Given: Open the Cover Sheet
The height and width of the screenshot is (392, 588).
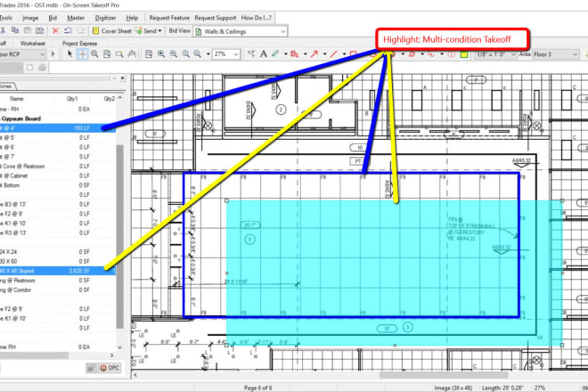Looking at the screenshot, I should (x=112, y=31).
